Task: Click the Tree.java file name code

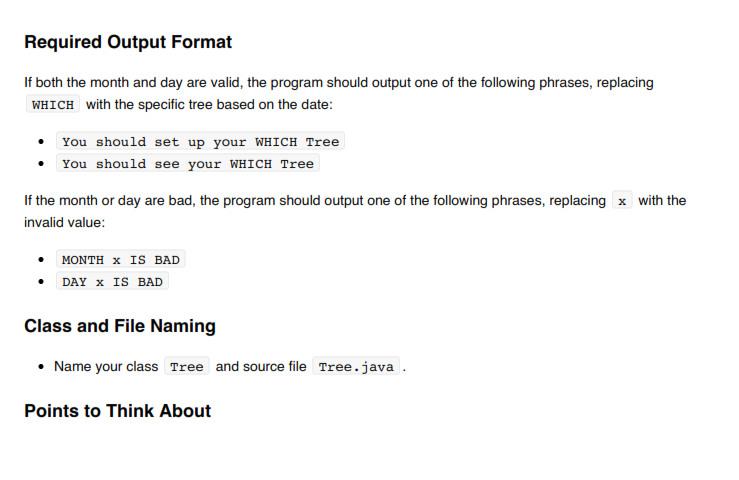Action: pos(356,366)
